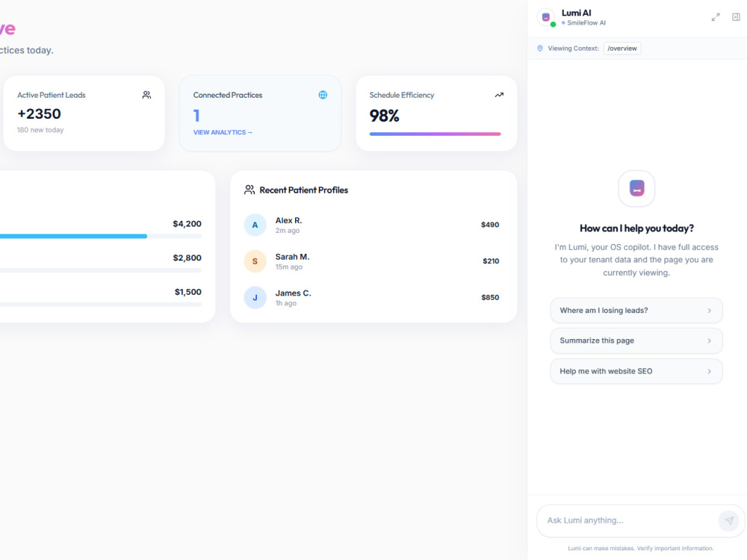Pick Help me with website SEO suggestion
This screenshot has width=747, height=560.
coord(636,371)
